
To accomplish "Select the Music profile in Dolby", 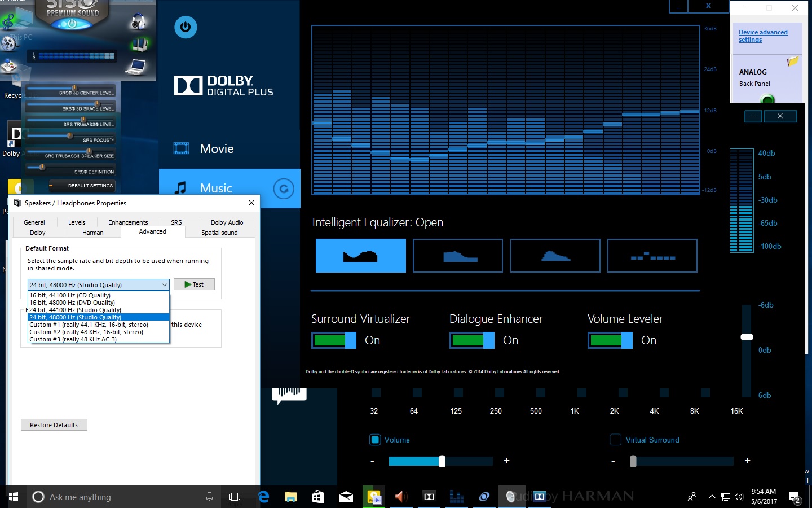I will tap(229, 189).
